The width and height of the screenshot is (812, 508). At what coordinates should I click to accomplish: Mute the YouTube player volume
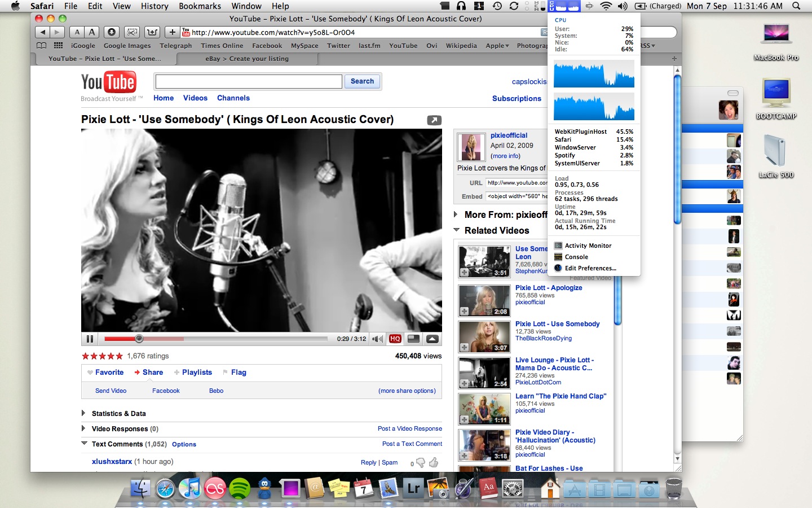point(377,339)
